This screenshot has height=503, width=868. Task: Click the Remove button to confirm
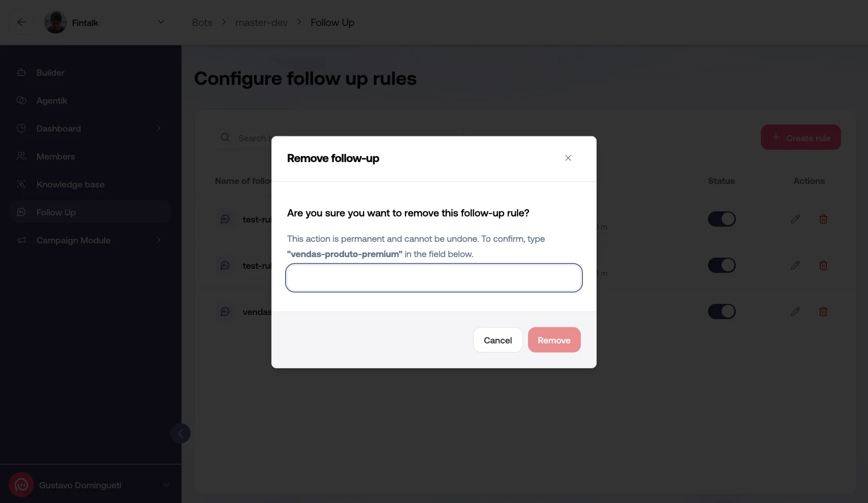click(x=554, y=340)
